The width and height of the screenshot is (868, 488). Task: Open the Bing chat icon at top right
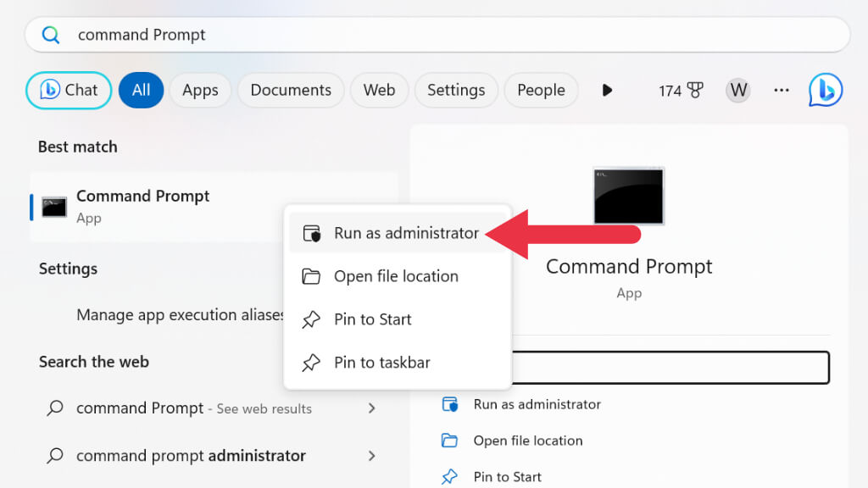tap(826, 90)
